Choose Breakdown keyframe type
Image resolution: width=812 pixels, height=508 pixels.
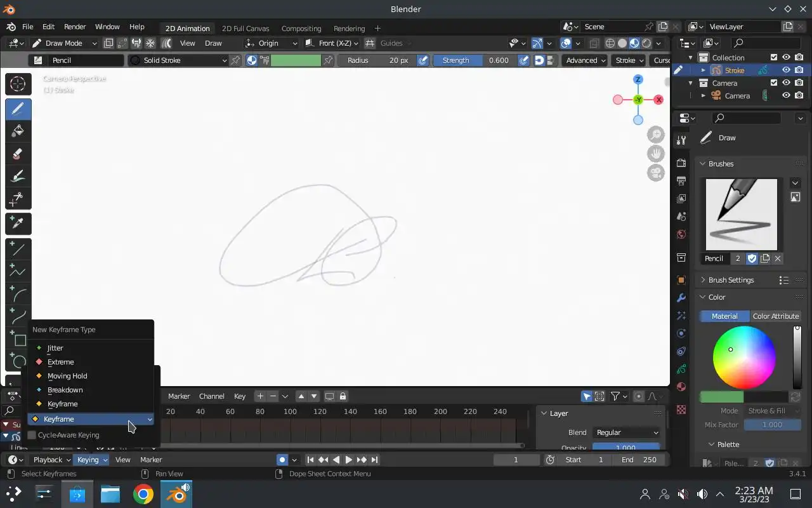pyautogui.click(x=90, y=390)
